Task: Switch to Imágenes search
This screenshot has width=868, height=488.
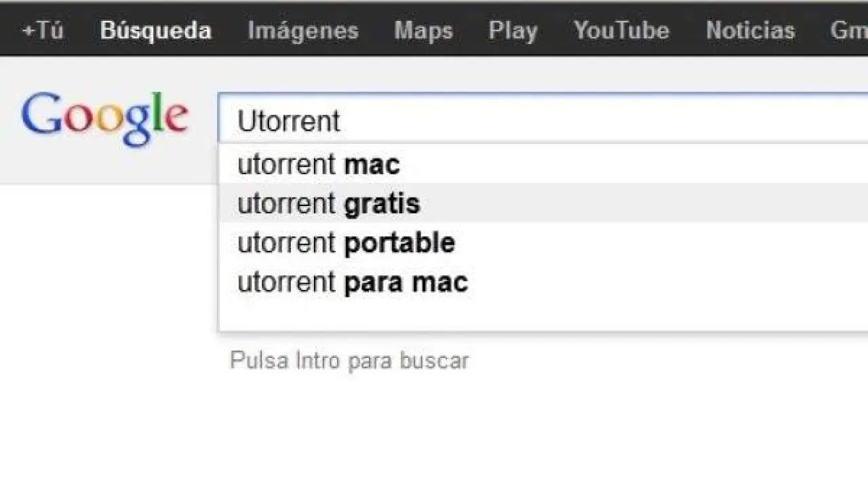Action: [x=302, y=30]
